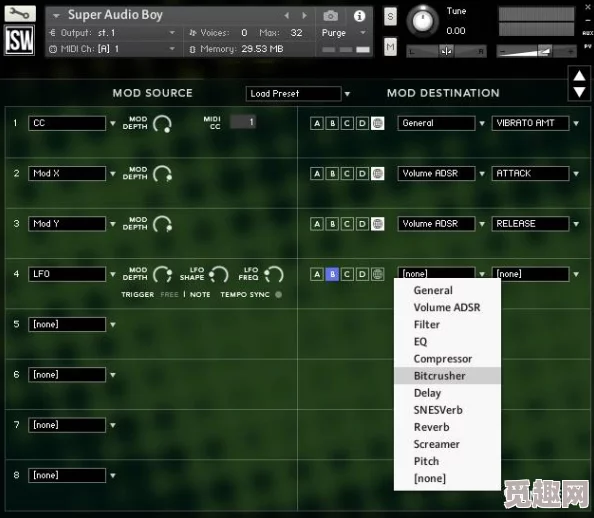The height and width of the screenshot is (518, 594).
Task: Open Super Audio Boy instrument menu arrow
Action: 56,16
